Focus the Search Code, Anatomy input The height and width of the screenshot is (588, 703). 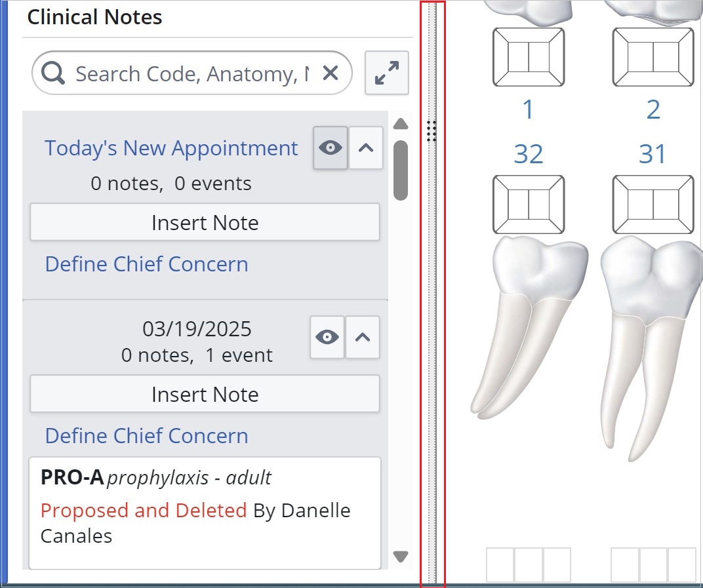coord(192,73)
